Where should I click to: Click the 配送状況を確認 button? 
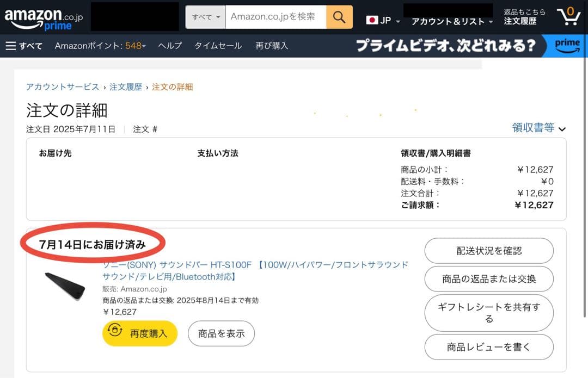coord(488,251)
